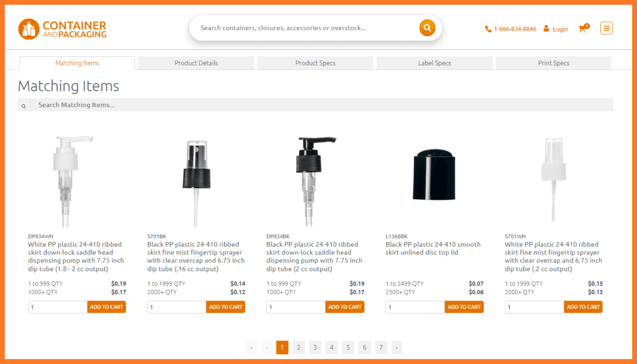Click quantity field for S701BK sprayer

coord(176,307)
